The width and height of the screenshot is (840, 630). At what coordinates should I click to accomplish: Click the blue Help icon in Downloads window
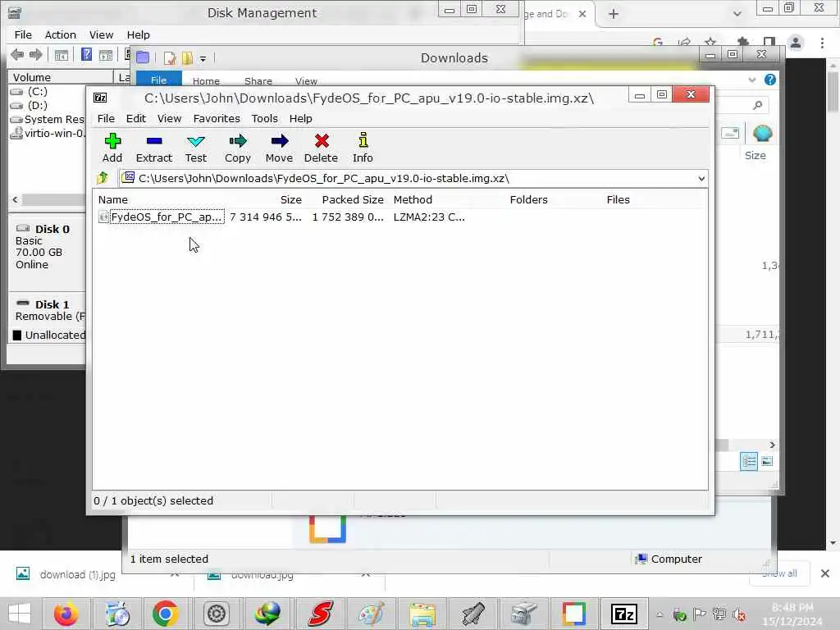coord(770,80)
